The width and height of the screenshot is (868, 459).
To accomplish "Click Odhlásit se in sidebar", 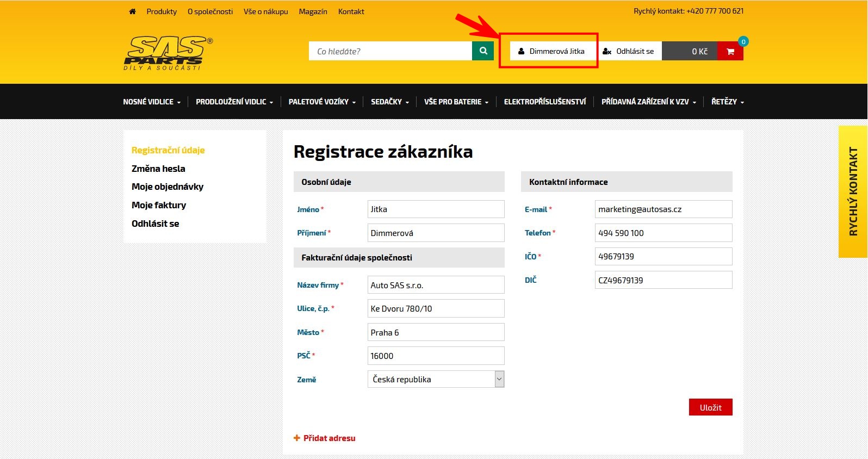I will point(155,224).
